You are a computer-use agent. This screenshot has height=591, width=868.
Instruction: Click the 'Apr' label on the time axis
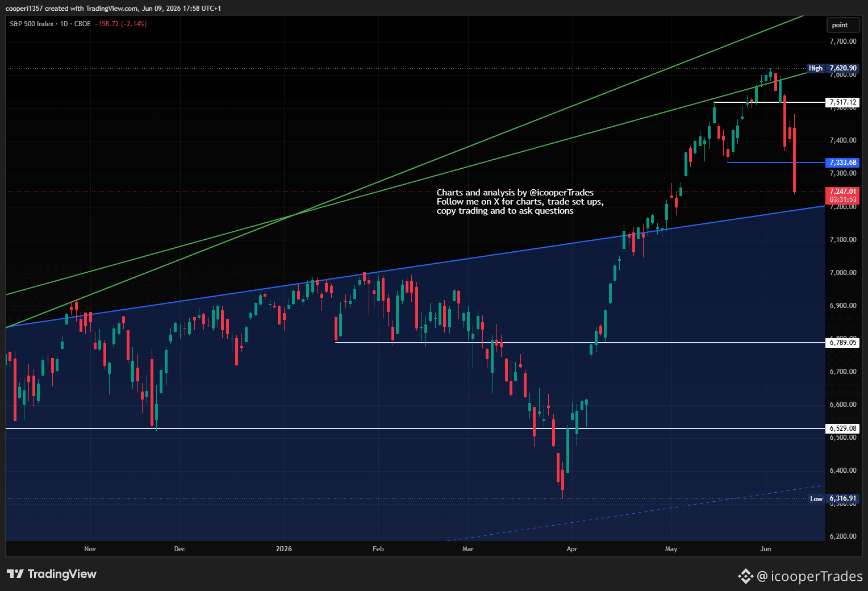[x=571, y=549]
